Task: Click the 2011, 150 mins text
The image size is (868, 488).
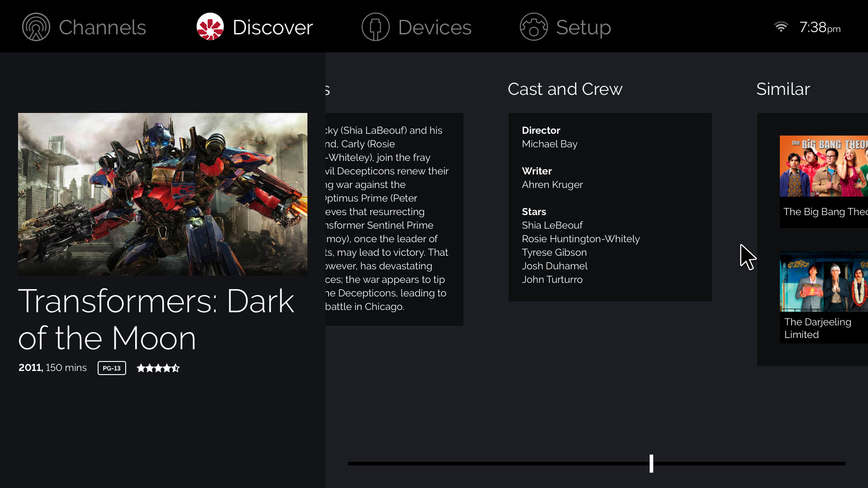Action: [x=52, y=368]
